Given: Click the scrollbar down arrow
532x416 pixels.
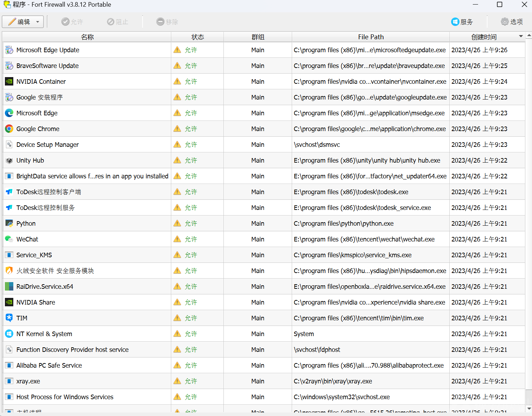Looking at the screenshot, I should tap(529, 409).
